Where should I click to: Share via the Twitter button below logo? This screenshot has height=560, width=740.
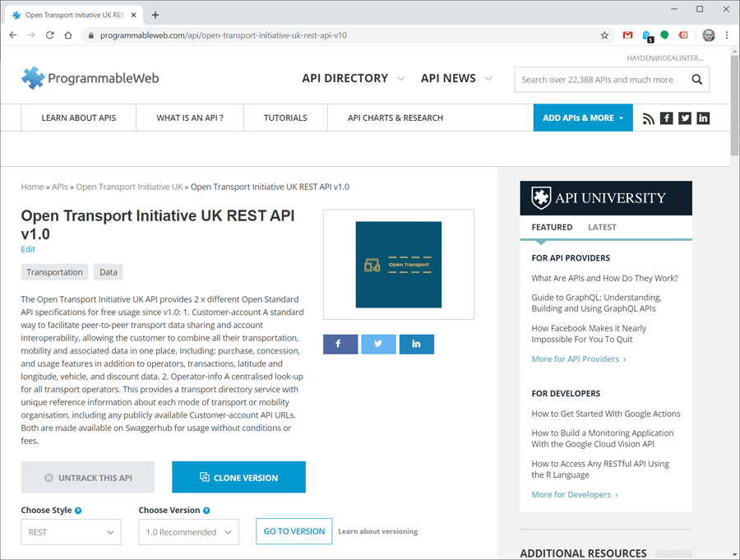pos(378,344)
